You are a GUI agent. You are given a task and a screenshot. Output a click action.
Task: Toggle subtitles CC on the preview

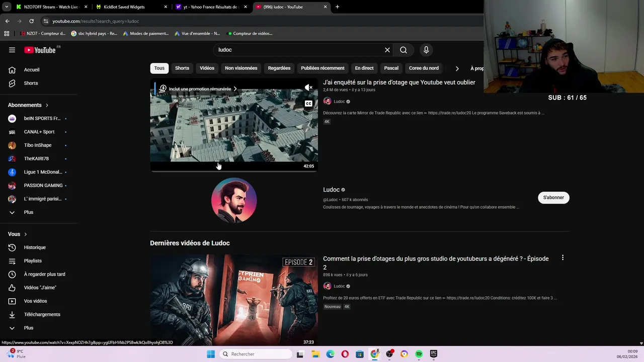click(x=308, y=104)
